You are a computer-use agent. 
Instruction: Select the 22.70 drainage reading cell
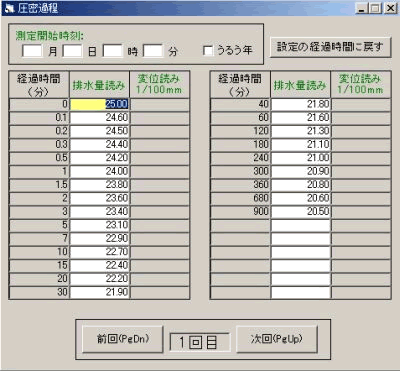point(99,252)
